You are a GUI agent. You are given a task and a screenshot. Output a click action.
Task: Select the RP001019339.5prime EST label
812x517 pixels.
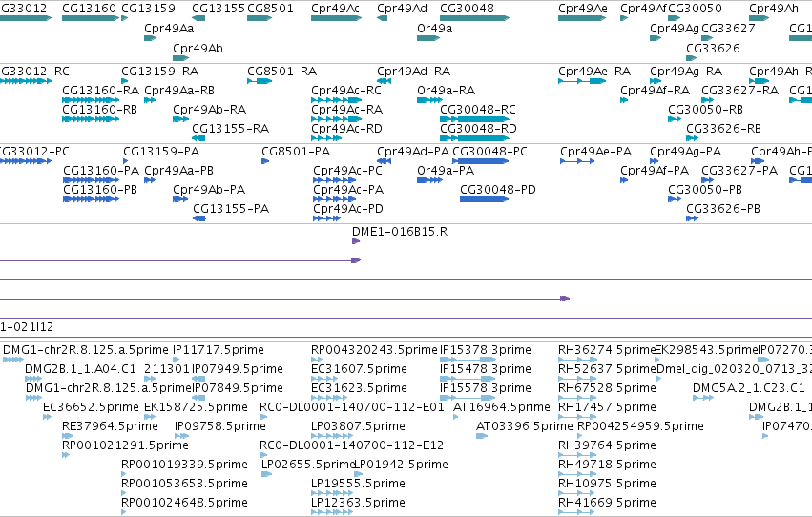[184, 465]
